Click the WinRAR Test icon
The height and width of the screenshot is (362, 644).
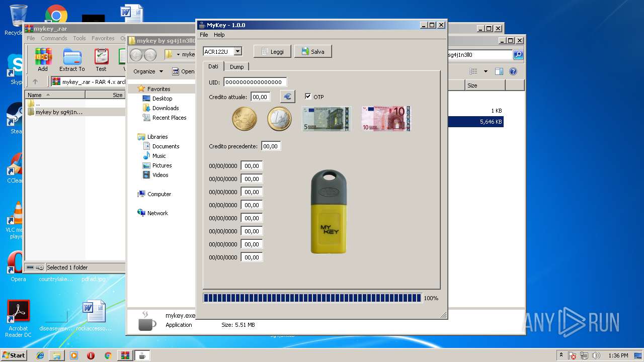coord(101,60)
